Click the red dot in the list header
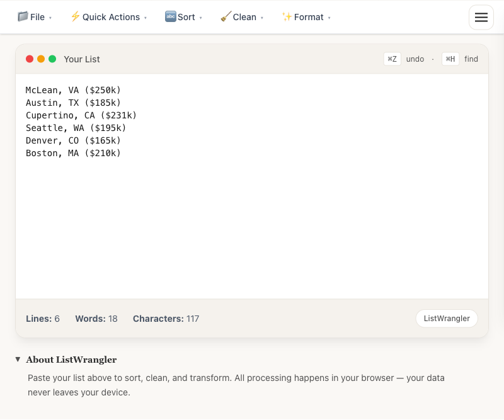Image resolution: width=504 pixels, height=420 pixels. (x=30, y=59)
